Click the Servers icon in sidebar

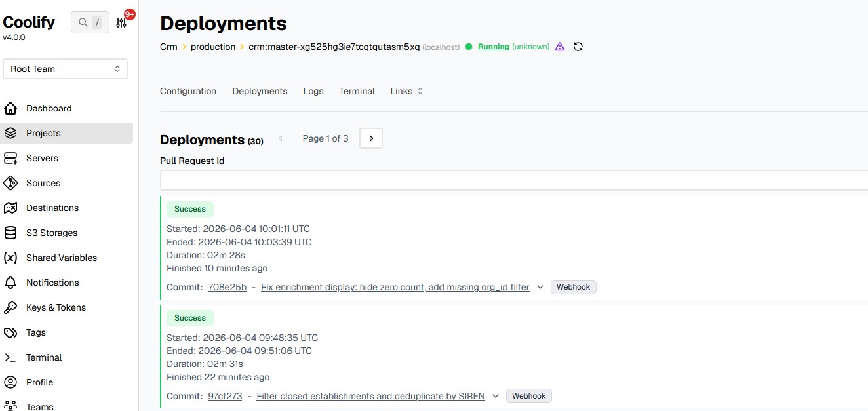10,158
